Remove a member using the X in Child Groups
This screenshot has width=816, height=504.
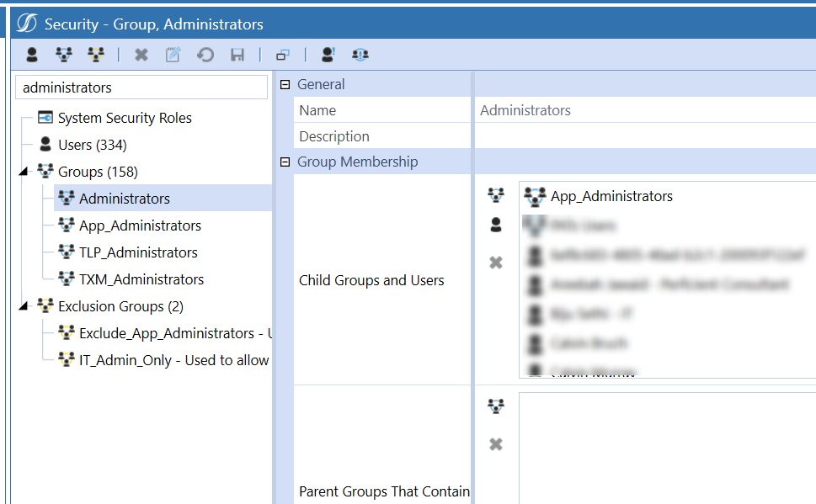(496, 262)
